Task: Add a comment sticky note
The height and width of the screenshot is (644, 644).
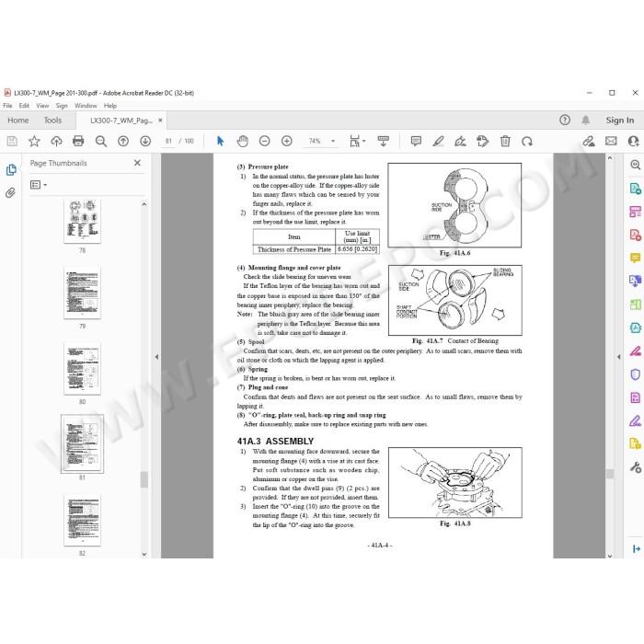Action: click(x=416, y=142)
